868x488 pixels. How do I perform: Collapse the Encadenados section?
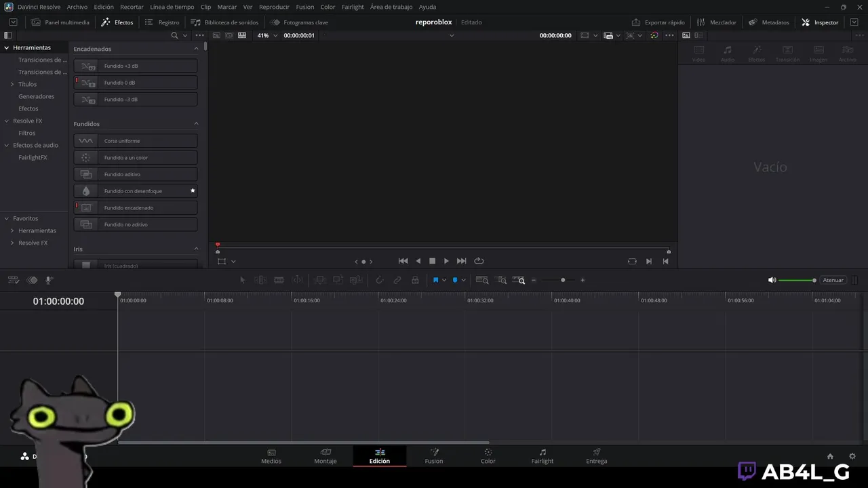pos(197,49)
